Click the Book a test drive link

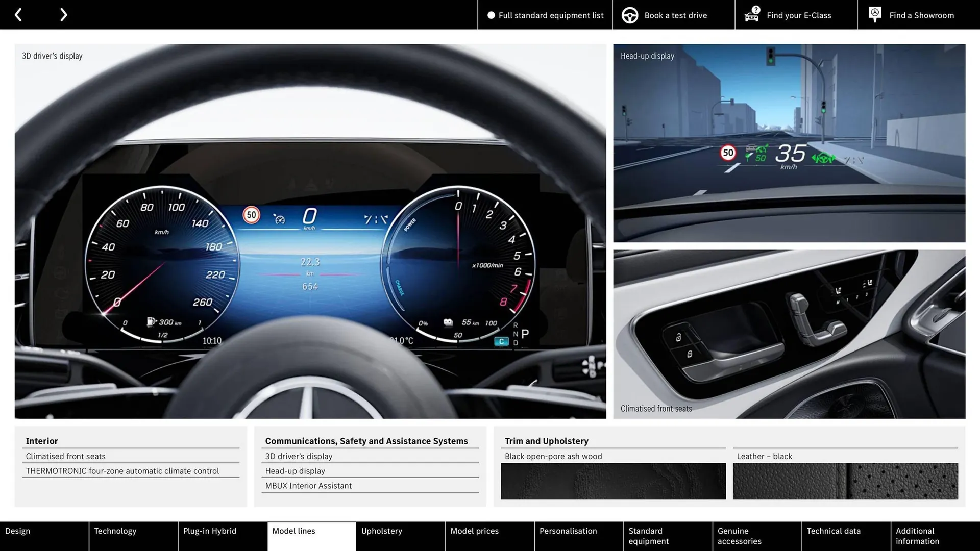tap(676, 15)
